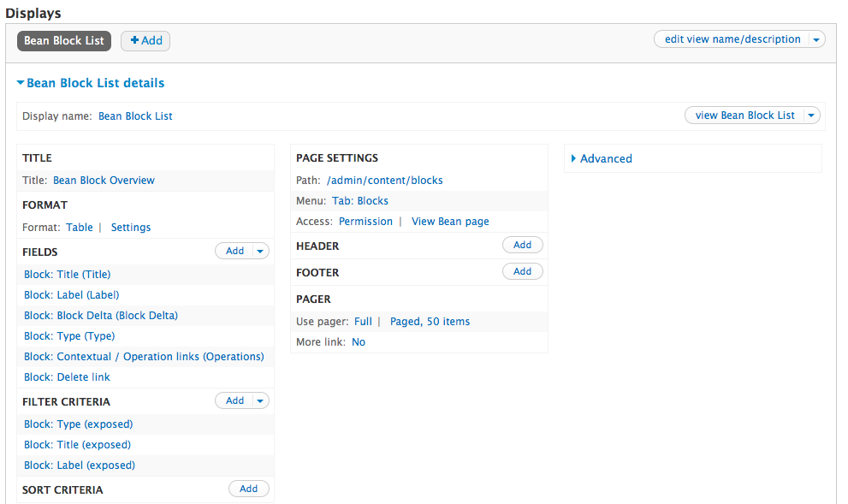Image resolution: width=848 pixels, height=504 pixels.
Task: Open the FIELDS Add dropdown arrow
Action: coord(261,251)
